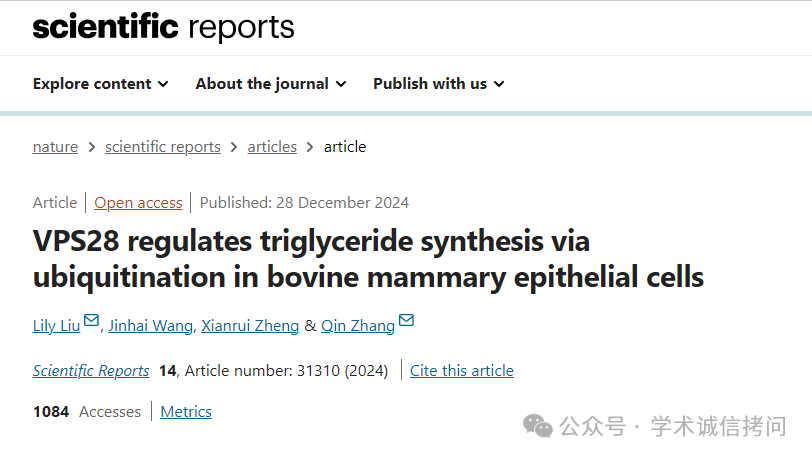Expand the About the journal chevron
Image resolution: width=812 pixels, height=458 pixels.
pyautogui.click(x=341, y=84)
